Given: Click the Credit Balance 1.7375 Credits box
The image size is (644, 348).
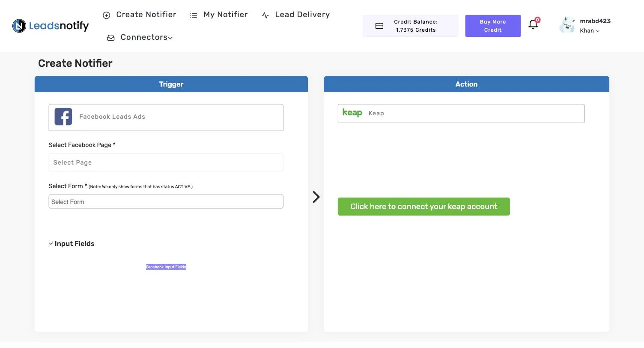Looking at the screenshot, I should pos(410,26).
